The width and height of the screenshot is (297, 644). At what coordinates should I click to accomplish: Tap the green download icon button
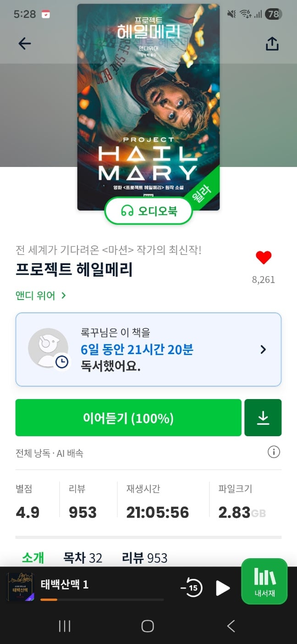coord(263,417)
